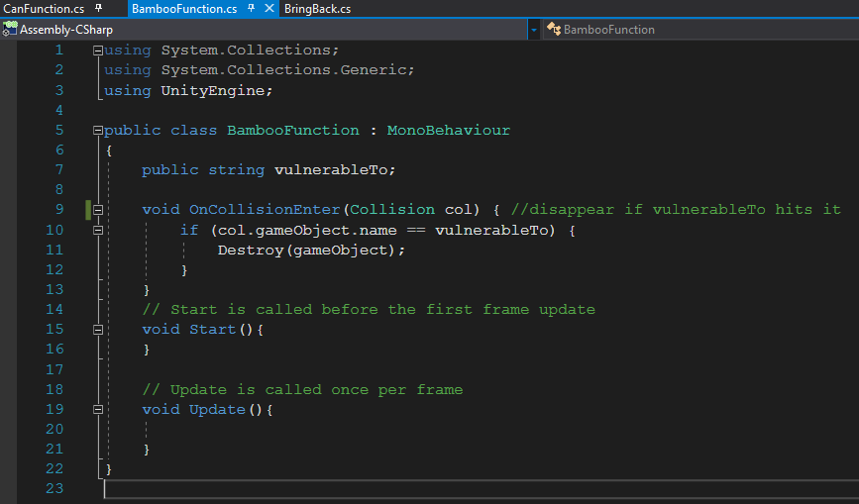Click the 'Start' method name on line 15
This screenshot has height=504, width=859.
click(213, 330)
